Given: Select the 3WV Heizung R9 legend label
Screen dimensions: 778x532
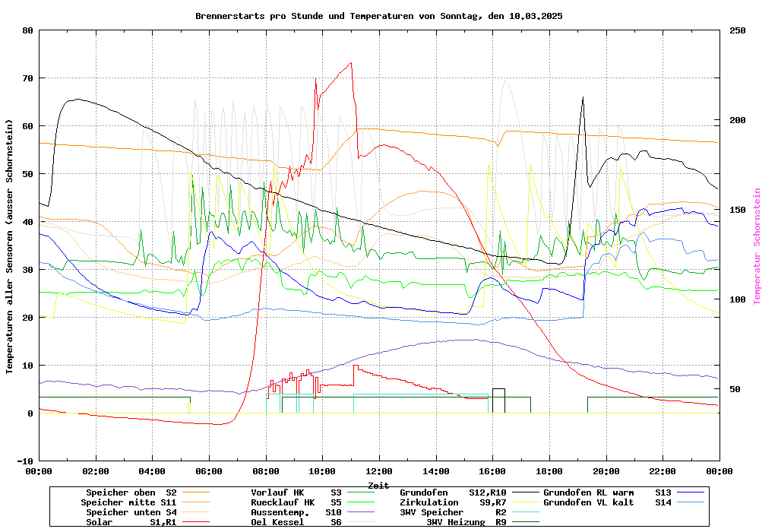Looking at the screenshot, I should [x=466, y=522].
